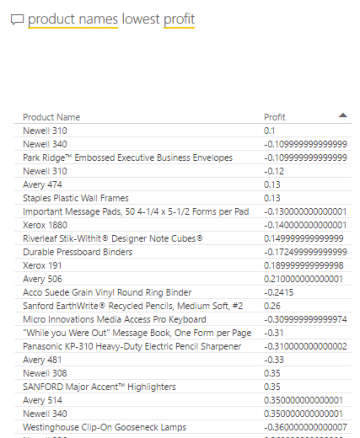Viewport: 360px width, 438px height.
Task: Select the Avery 514 row
Action: click(183, 400)
